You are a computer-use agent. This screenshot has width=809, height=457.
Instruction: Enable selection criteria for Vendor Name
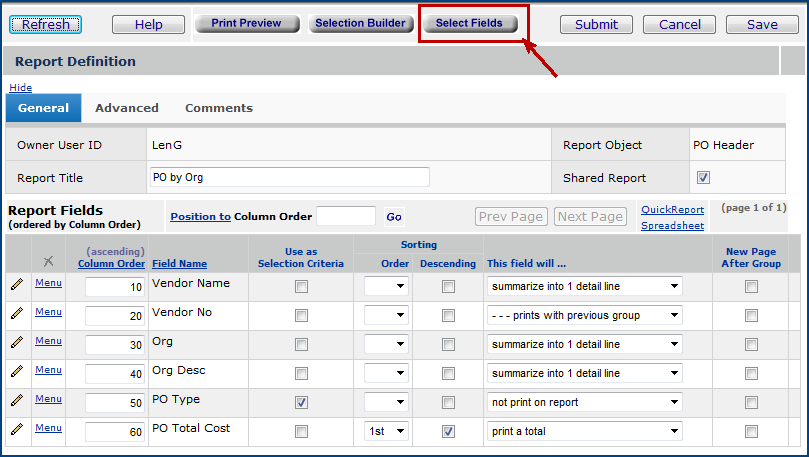(x=301, y=287)
